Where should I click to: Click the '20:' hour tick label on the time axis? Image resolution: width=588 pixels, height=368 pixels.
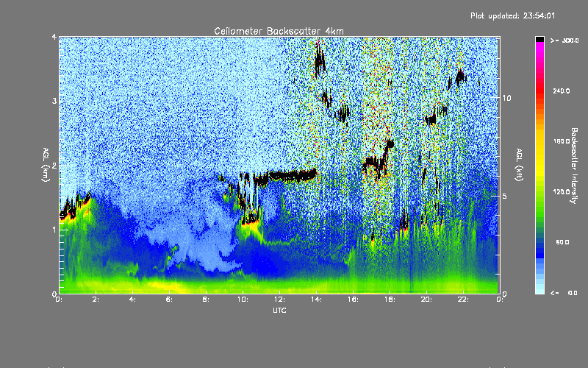(426, 300)
